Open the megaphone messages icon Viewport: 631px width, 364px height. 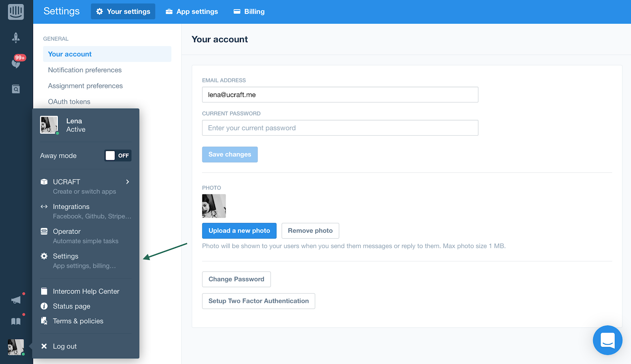pyautogui.click(x=16, y=300)
